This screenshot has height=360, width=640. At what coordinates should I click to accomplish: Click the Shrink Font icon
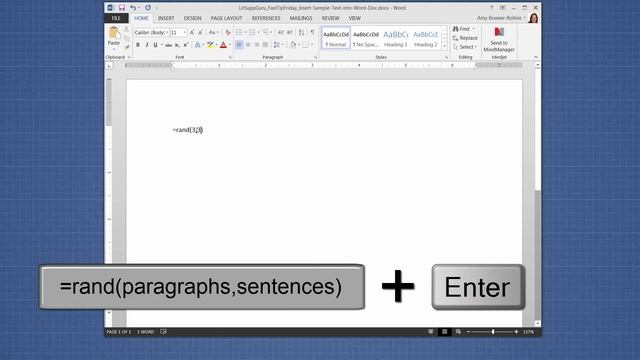(200, 32)
